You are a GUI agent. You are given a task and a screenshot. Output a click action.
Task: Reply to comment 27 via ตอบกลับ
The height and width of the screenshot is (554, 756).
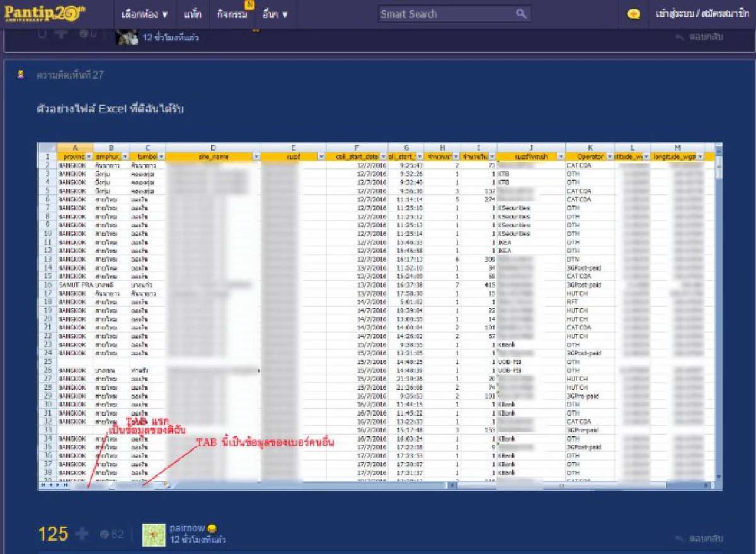[699, 539]
